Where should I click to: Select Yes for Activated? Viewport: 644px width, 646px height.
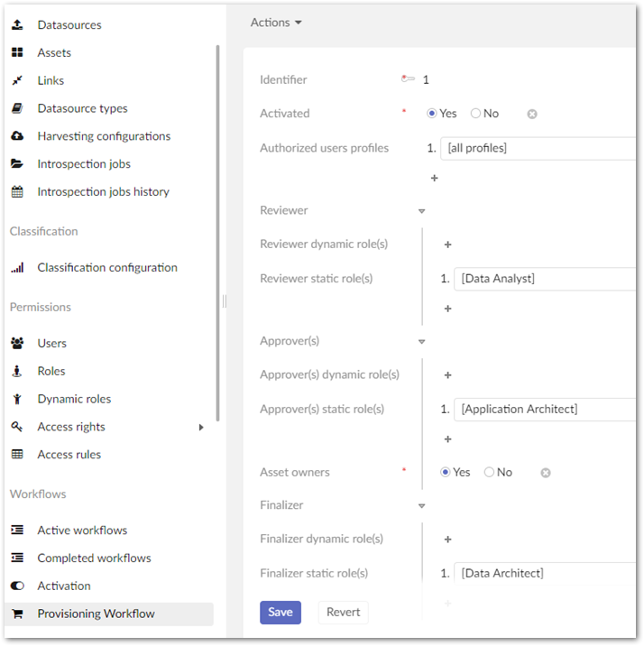click(433, 114)
